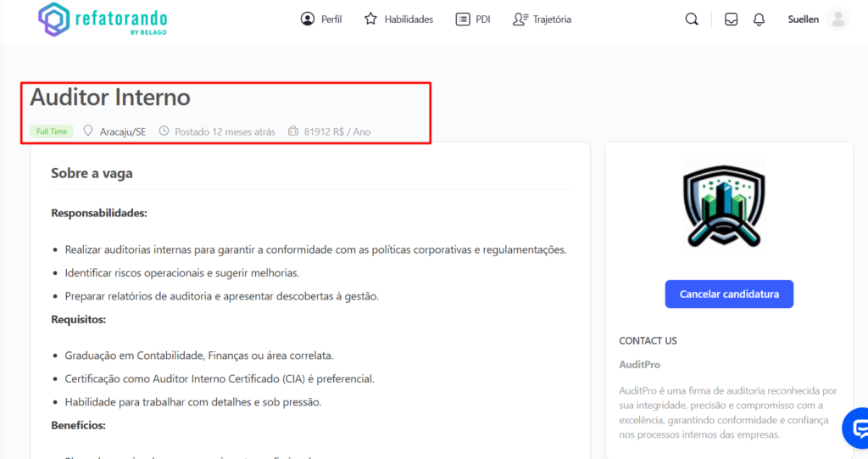Open the Habilidades menu item
The width and height of the screenshot is (868, 459).
click(x=398, y=20)
